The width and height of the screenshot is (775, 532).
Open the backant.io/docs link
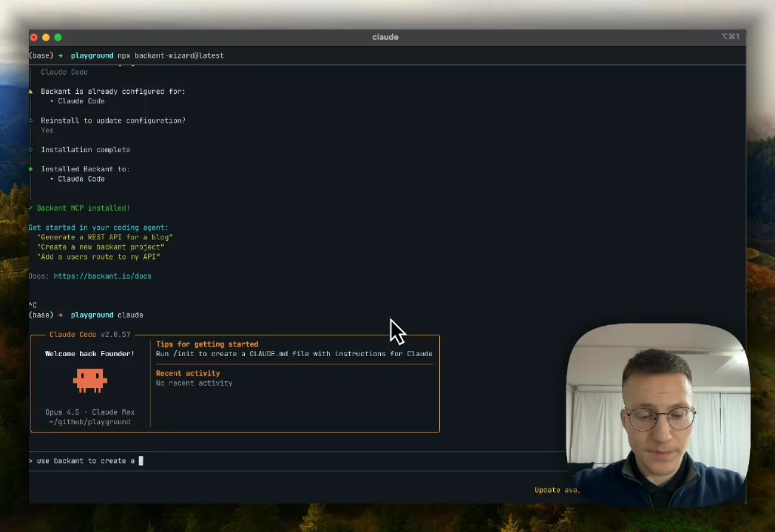tap(102, 276)
